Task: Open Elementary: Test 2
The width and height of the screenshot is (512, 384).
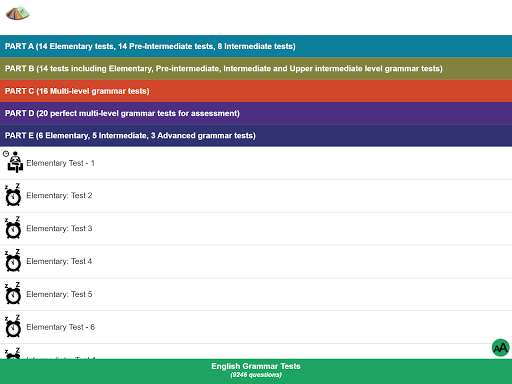Action: (x=256, y=196)
